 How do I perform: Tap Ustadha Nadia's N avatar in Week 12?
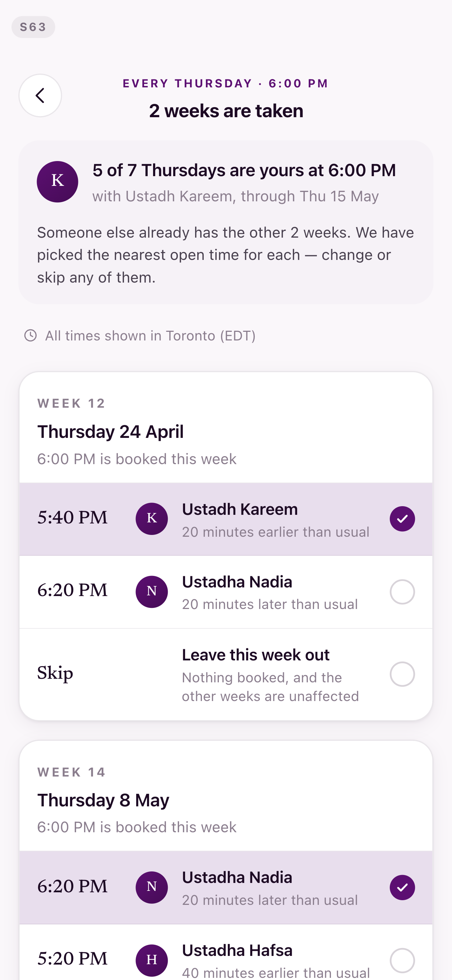pos(152,592)
